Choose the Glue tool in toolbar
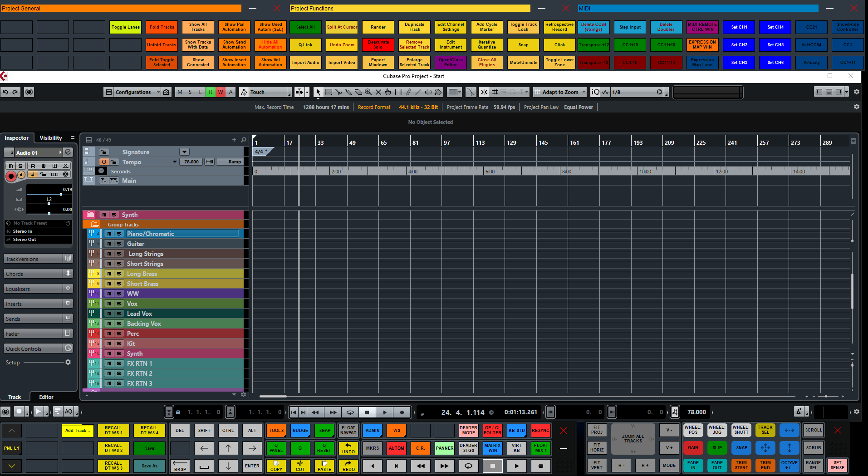The height and width of the screenshot is (476, 868). (x=348, y=92)
